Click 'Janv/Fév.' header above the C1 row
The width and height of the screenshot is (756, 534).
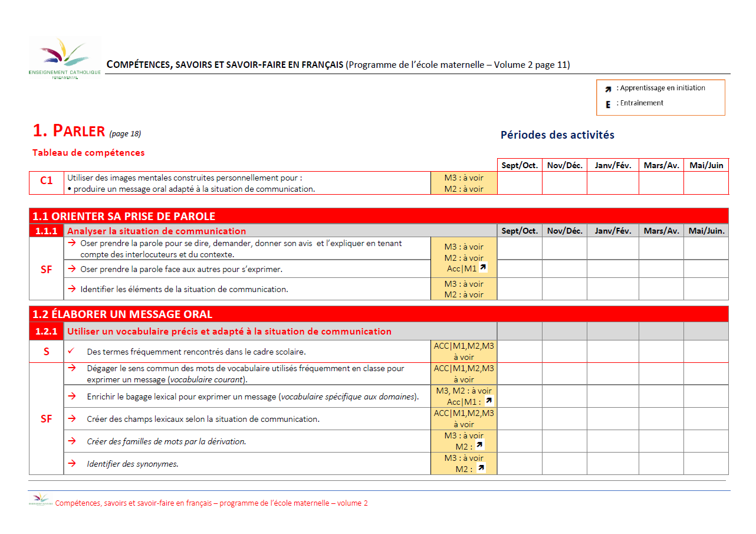[x=613, y=165]
